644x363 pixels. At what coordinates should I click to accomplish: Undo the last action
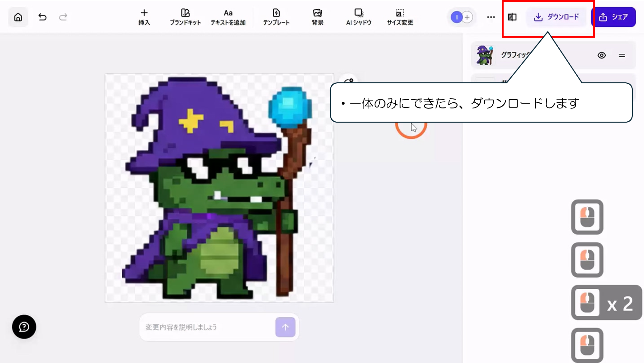43,17
